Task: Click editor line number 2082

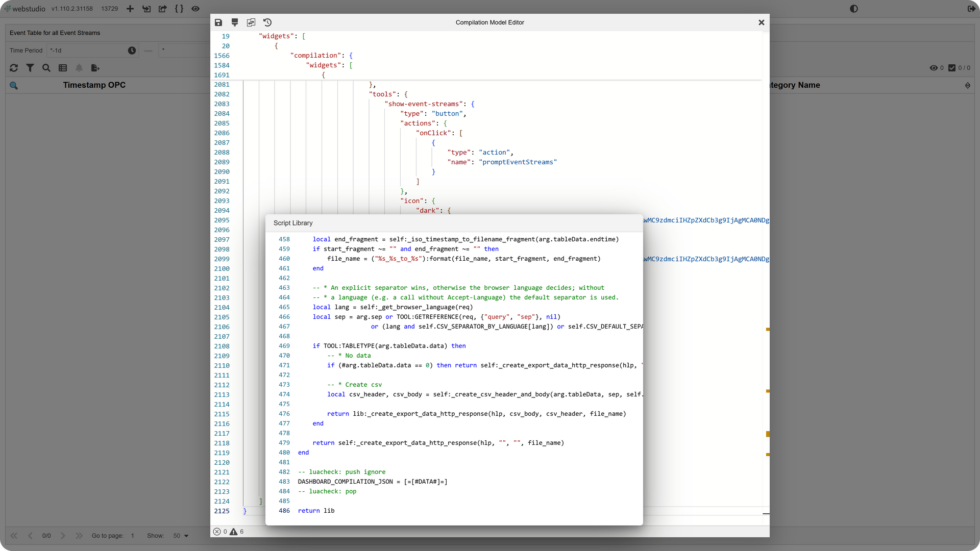Action: click(x=222, y=94)
